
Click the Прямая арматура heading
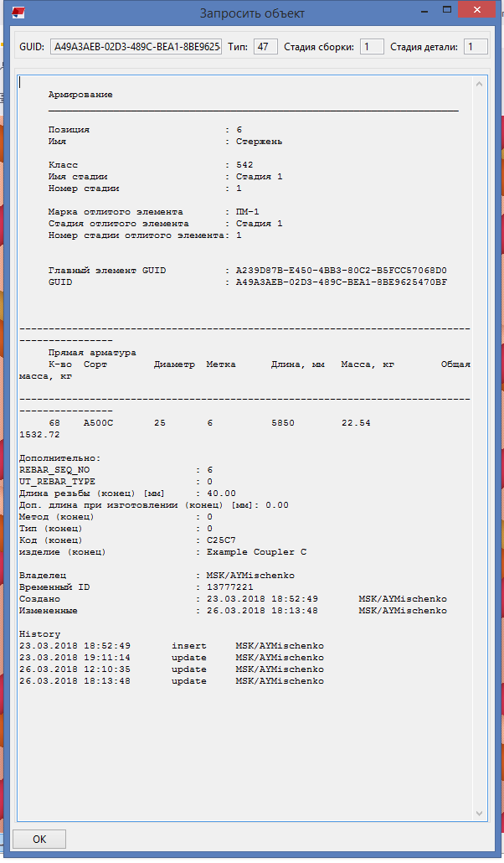pyautogui.click(x=92, y=353)
